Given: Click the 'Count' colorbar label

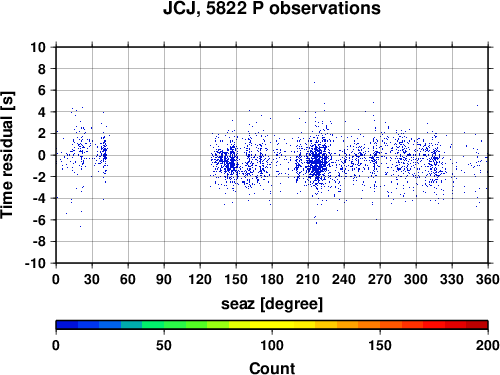Looking at the screenshot, I should 272,368.
